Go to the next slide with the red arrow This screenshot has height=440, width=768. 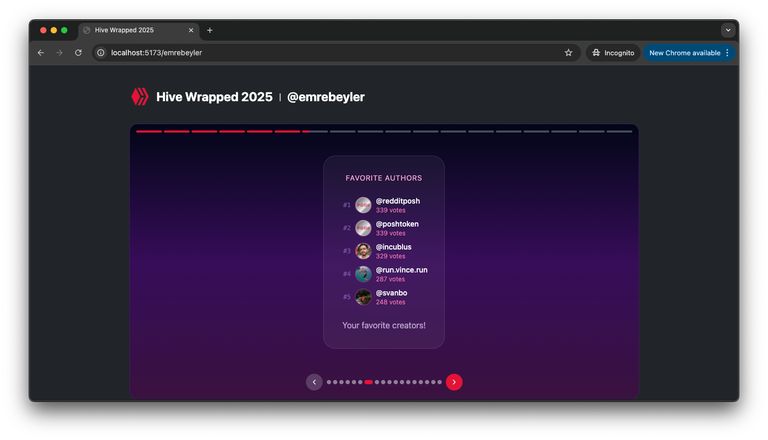click(454, 382)
